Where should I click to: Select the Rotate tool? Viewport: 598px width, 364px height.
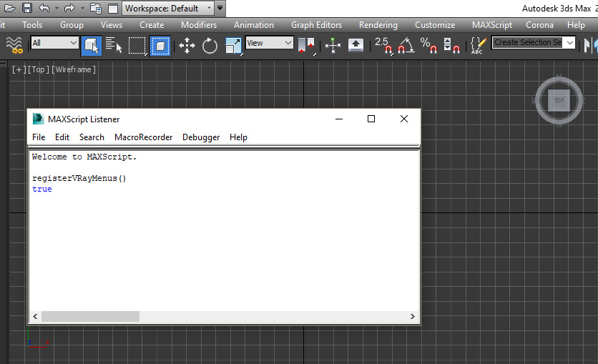[x=210, y=45]
